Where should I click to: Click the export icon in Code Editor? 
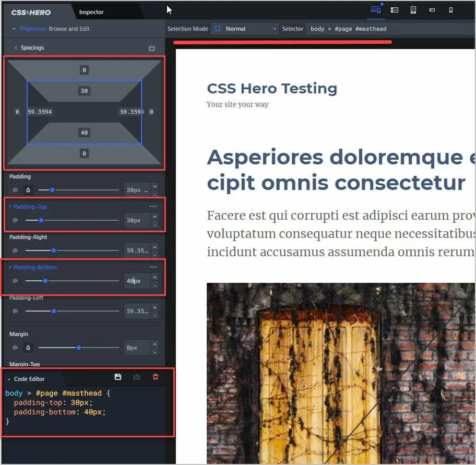point(137,377)
